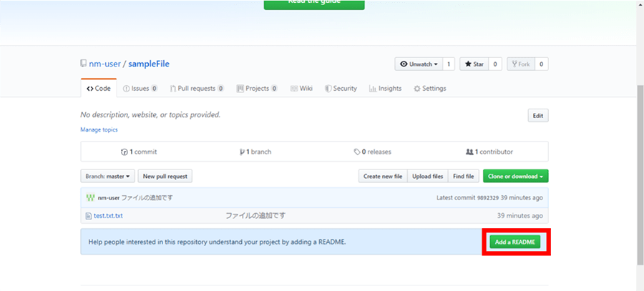Click Find file button
This screenshot has height=291, width=644.
click(463, 176)
